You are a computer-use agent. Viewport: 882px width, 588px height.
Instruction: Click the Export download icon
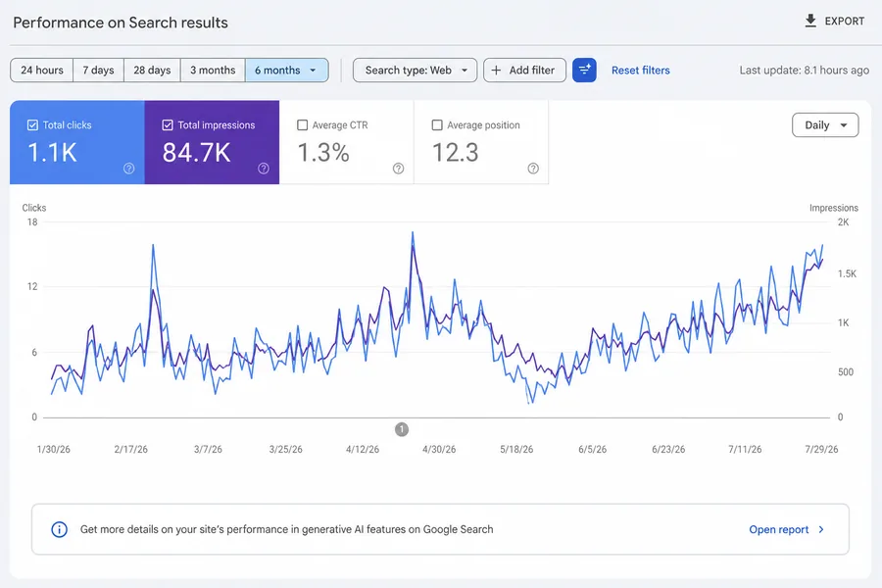[x=810, y=22]
